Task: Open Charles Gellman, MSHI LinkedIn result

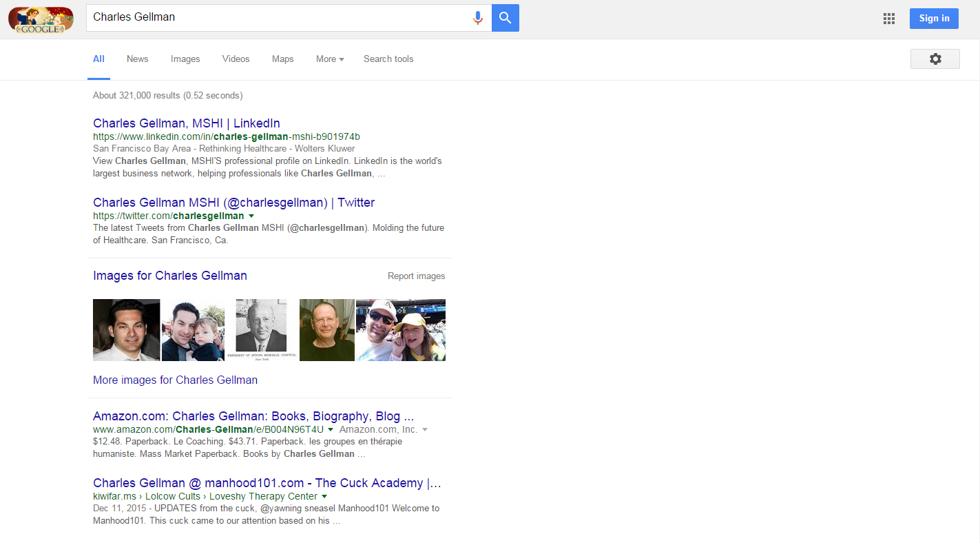Action: pos(187,123)
